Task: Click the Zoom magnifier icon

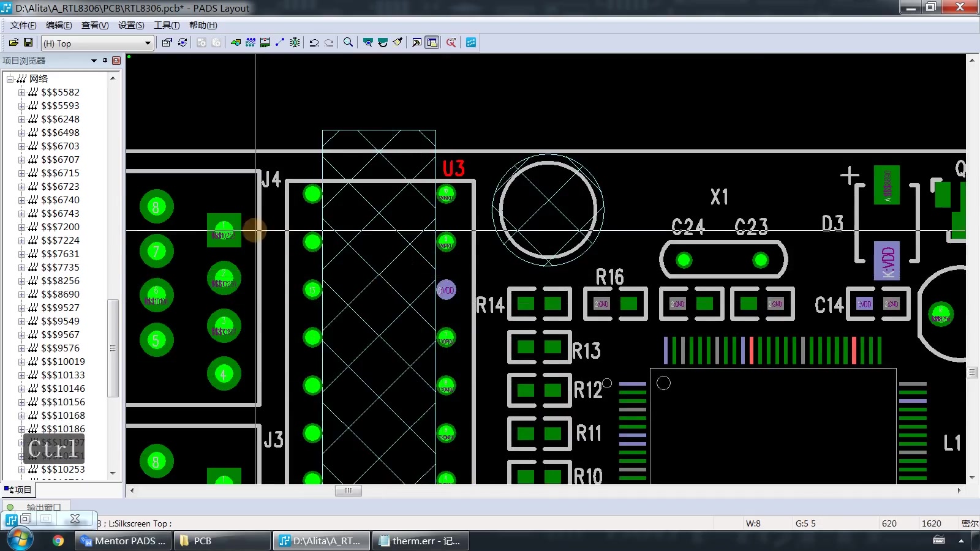Action: [349, 43]
